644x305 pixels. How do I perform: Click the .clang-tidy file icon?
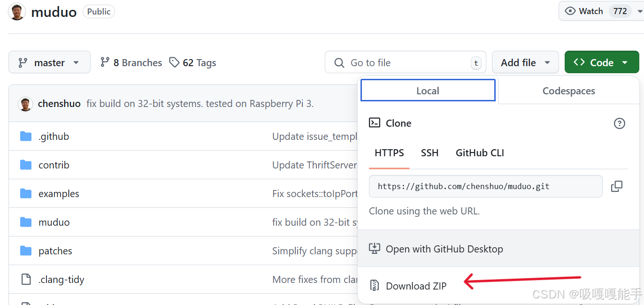(26, 280)
